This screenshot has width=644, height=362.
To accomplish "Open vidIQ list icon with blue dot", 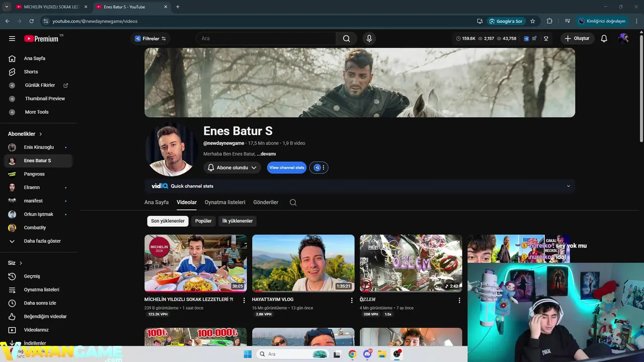I will pos(534,38).
